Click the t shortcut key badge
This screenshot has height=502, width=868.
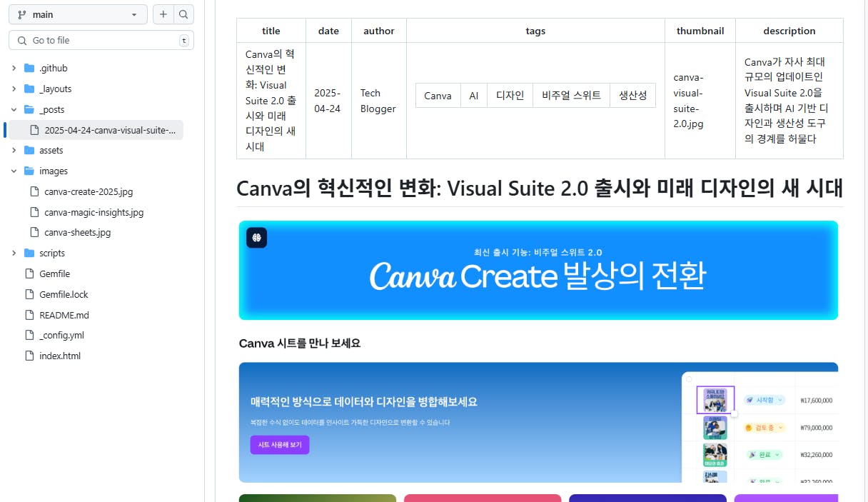click(184, 41)
